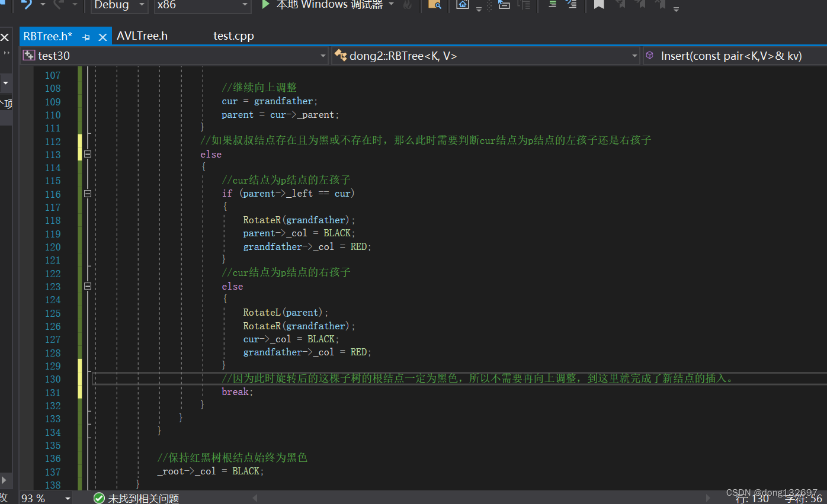Click the Undo arrow icon
Screen dimensions: 827x504
[x=26, y=5]
